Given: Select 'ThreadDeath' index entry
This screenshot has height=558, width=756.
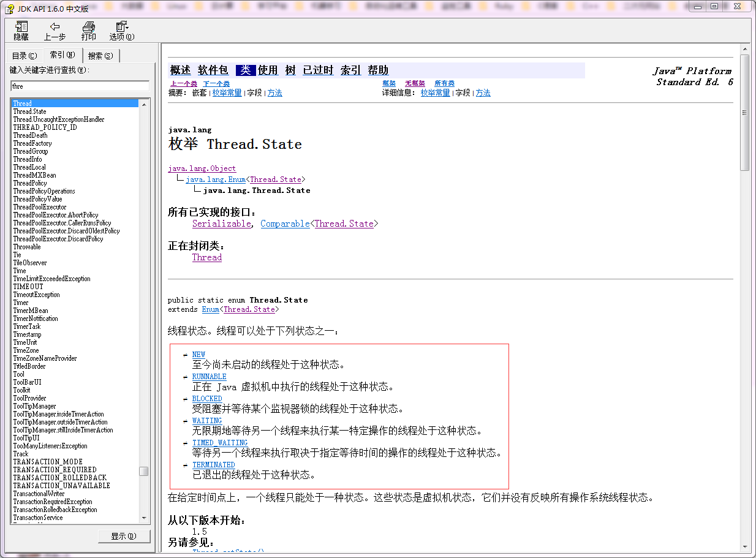Looking at the screenshot, I should (31, 135).
